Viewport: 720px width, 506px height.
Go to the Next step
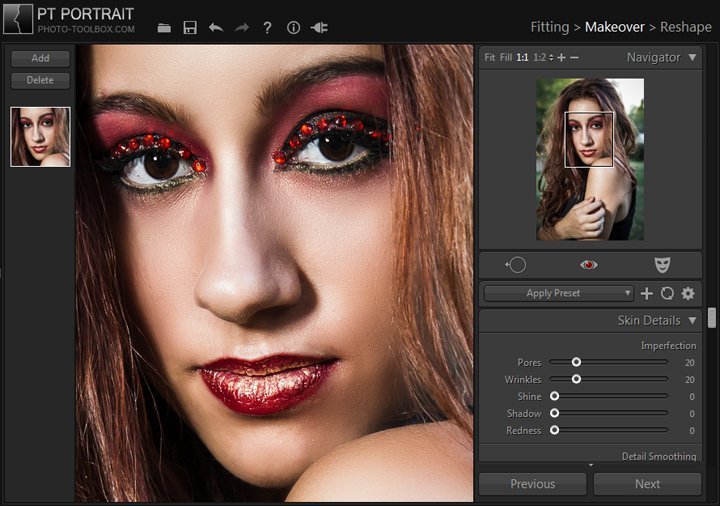pos(647,484)
